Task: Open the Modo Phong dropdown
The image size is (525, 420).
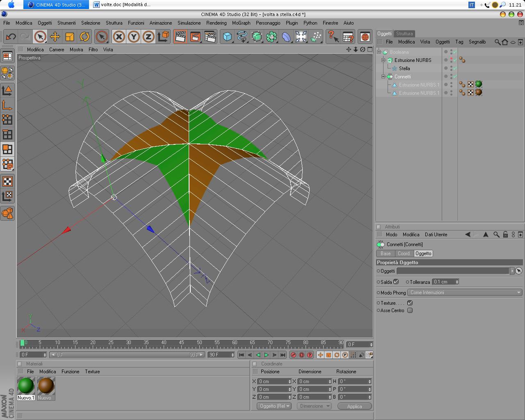Action: [x=465, y=292]
